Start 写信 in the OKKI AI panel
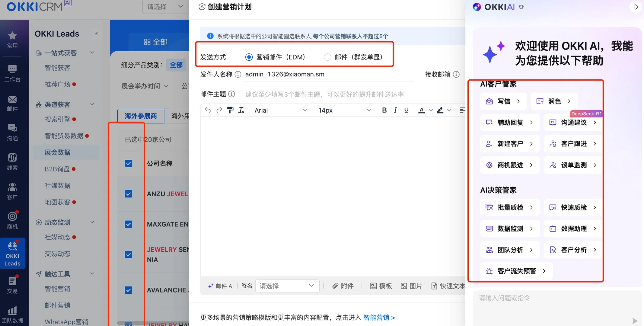The width and height of the screenshot is (644, 326). 503,101
